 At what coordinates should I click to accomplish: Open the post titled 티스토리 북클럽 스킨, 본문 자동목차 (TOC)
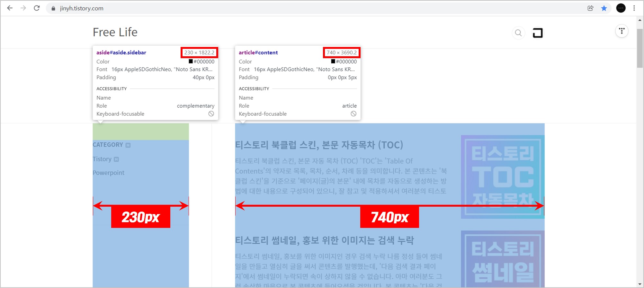tap(319, 145)
